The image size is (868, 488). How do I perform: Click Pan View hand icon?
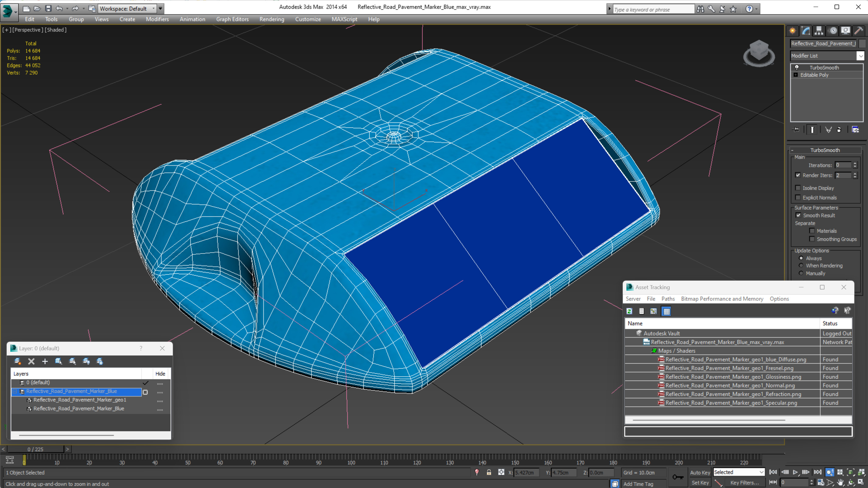tap(840, 483)
